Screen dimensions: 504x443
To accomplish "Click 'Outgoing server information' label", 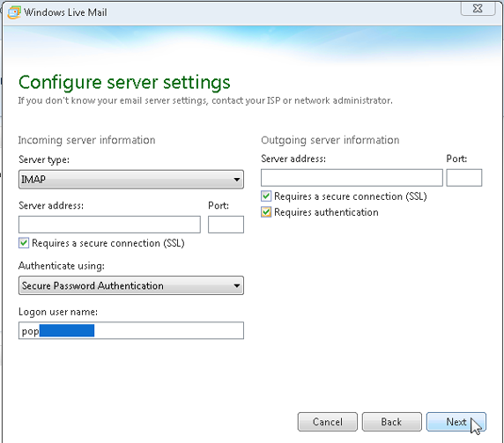I will (x=330, y=140).
